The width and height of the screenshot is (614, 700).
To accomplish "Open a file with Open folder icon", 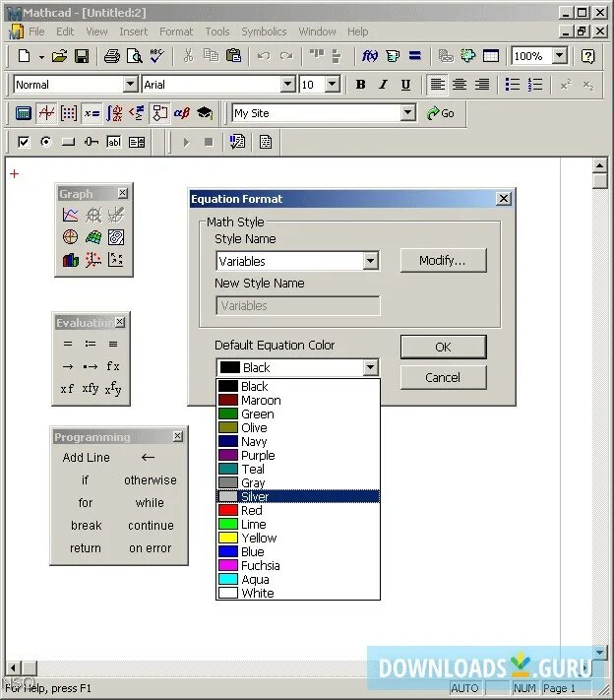I will (59, 56).
